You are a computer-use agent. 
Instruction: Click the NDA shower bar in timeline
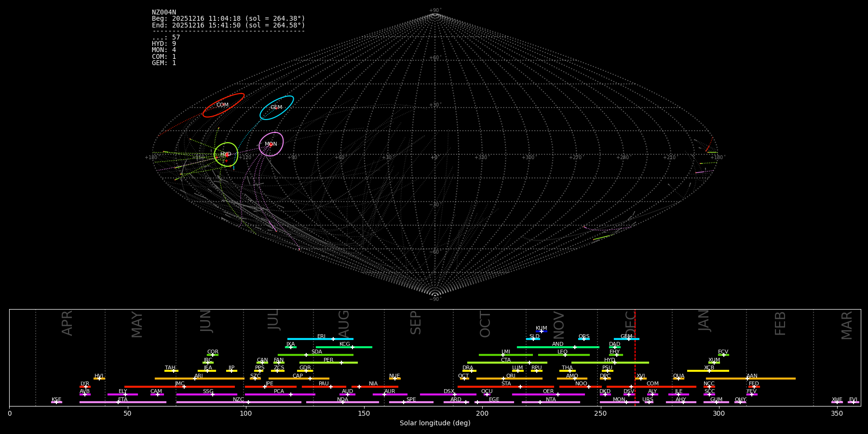342,402
